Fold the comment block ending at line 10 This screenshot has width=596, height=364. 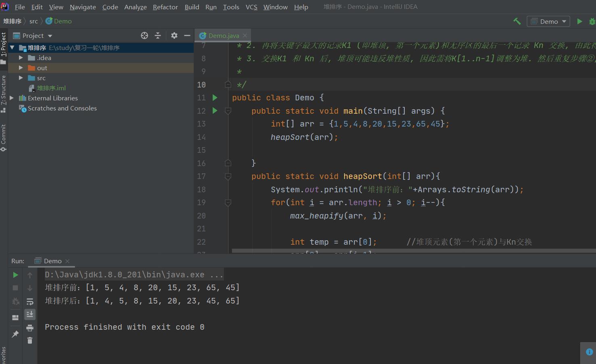click(228, 85)
